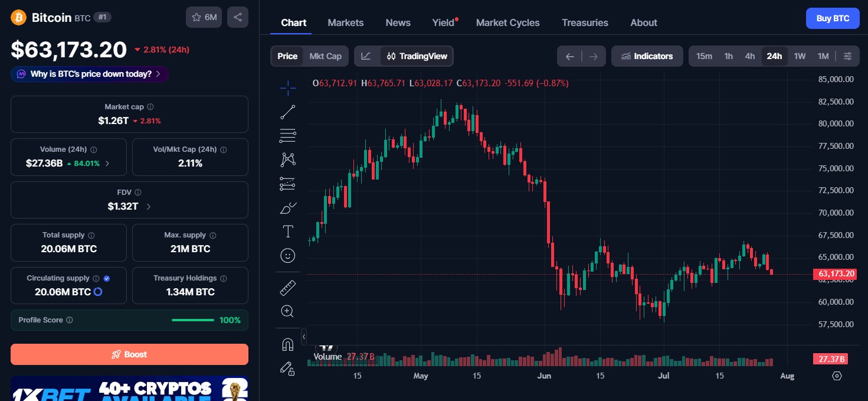Open the News tab

pyautogui.click(x=398, y=22)
